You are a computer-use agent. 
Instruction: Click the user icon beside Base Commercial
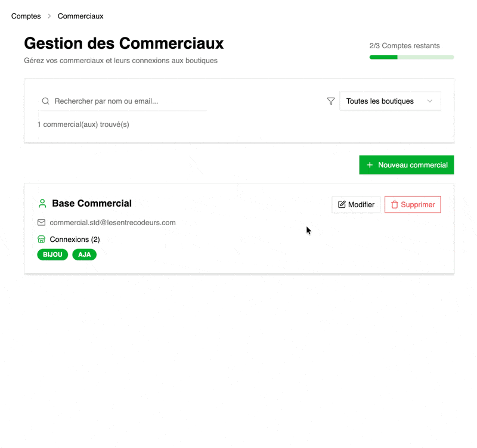click(42, 204)
